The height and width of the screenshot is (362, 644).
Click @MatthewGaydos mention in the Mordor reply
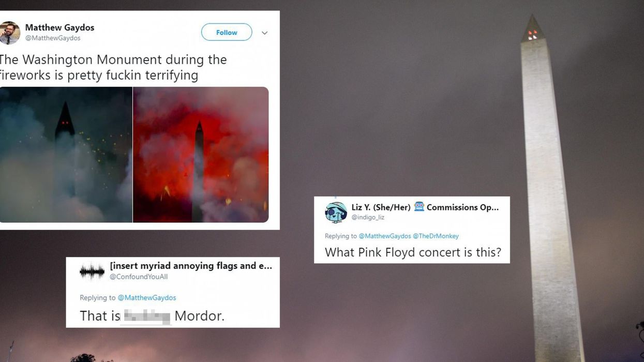click(147, 298)
